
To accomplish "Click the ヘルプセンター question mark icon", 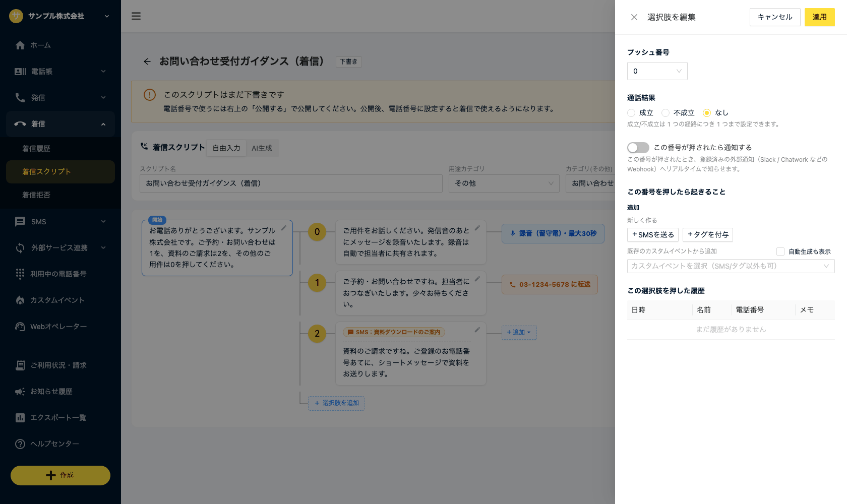I will (20, 444).
